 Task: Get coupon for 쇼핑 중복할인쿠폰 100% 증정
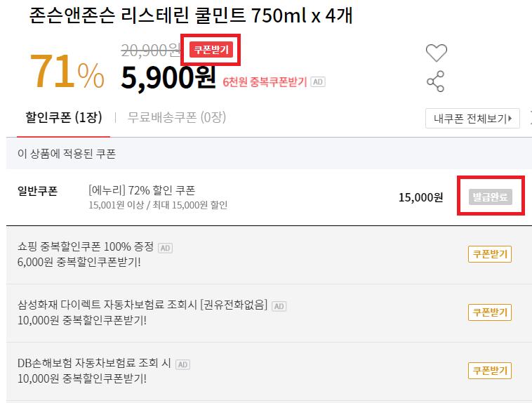coord(489,254)
